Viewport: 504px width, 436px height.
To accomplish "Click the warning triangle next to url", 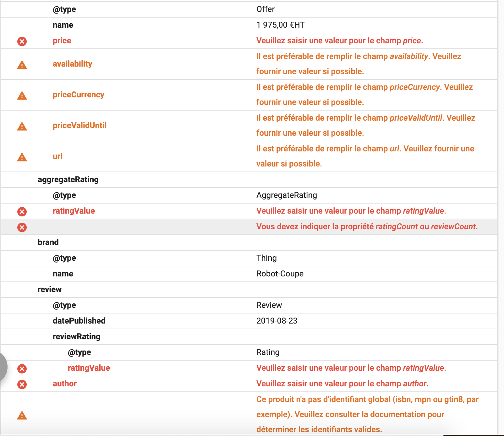I will [x=22, y=157].
